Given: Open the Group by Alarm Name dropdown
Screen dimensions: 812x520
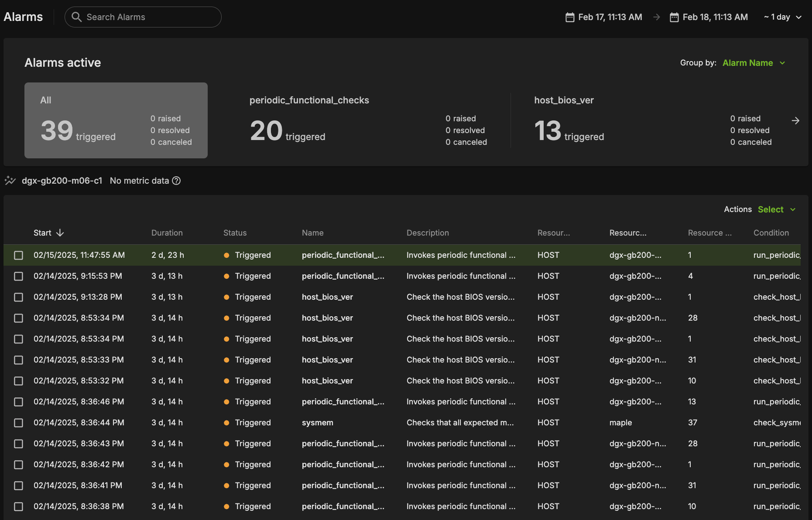Looking at the screenshot, I should click(x=754, y=63).
